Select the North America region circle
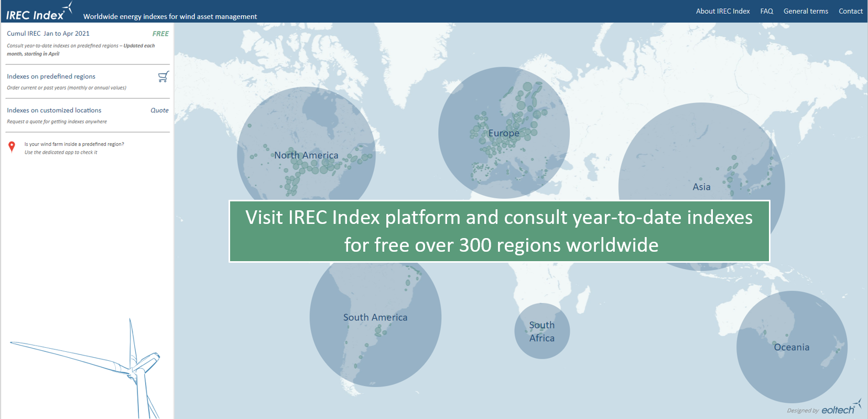The image size is (868, 419). tap(306, 155)
